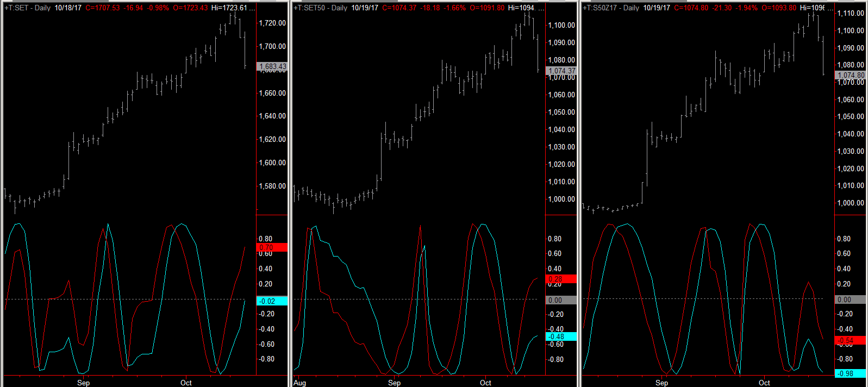Click the -21.30 change in S50Z17 header
This screenshot has height=387, width=868.
click(722, 8)
